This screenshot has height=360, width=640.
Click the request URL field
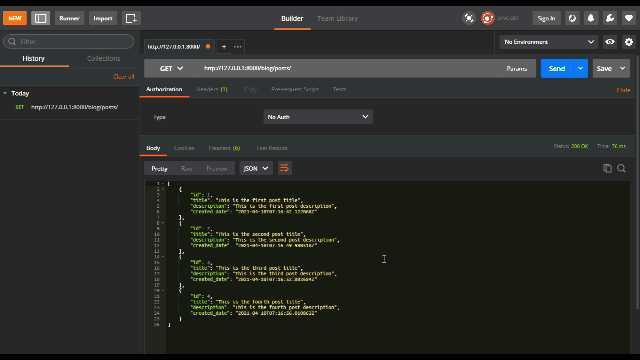pos(349,69)
